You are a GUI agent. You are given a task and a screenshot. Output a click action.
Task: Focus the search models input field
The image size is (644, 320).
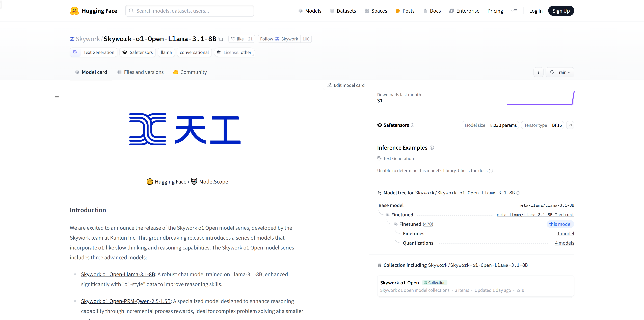[190, 11]
